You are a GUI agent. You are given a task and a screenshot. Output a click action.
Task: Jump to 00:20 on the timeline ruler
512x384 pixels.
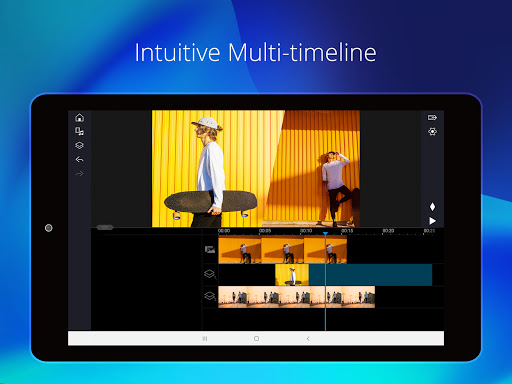388,231
